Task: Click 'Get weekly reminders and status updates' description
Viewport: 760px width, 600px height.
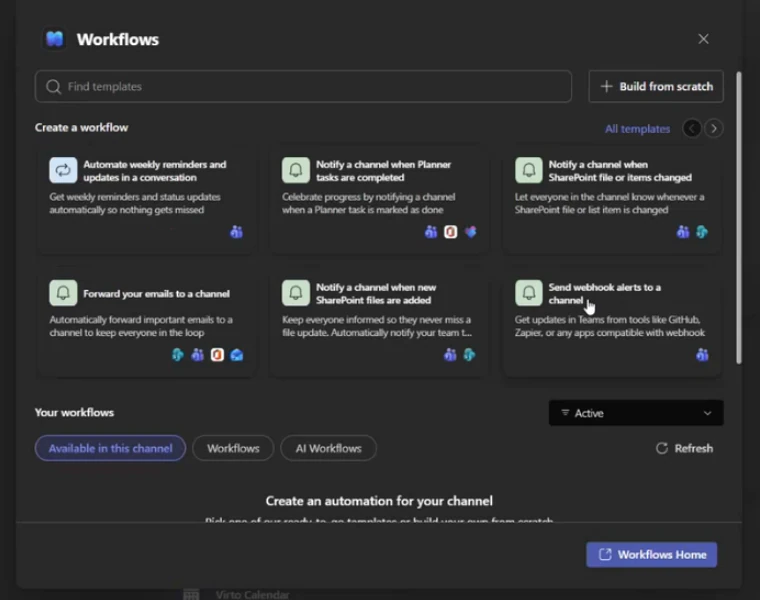Action: coord(135,203)
